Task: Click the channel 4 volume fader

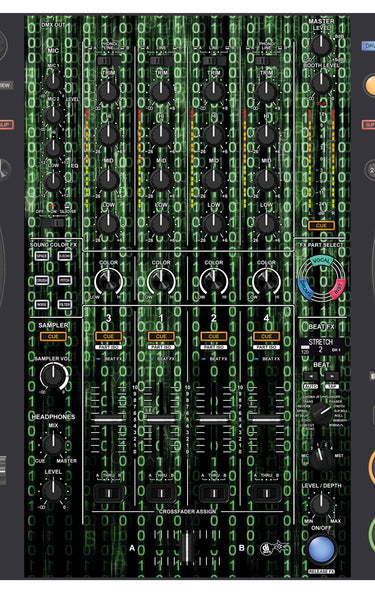Action: pos(266,419)
